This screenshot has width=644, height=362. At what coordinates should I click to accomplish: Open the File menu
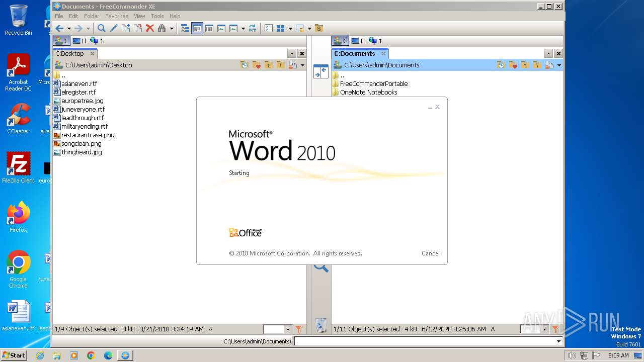coord(59,16)
